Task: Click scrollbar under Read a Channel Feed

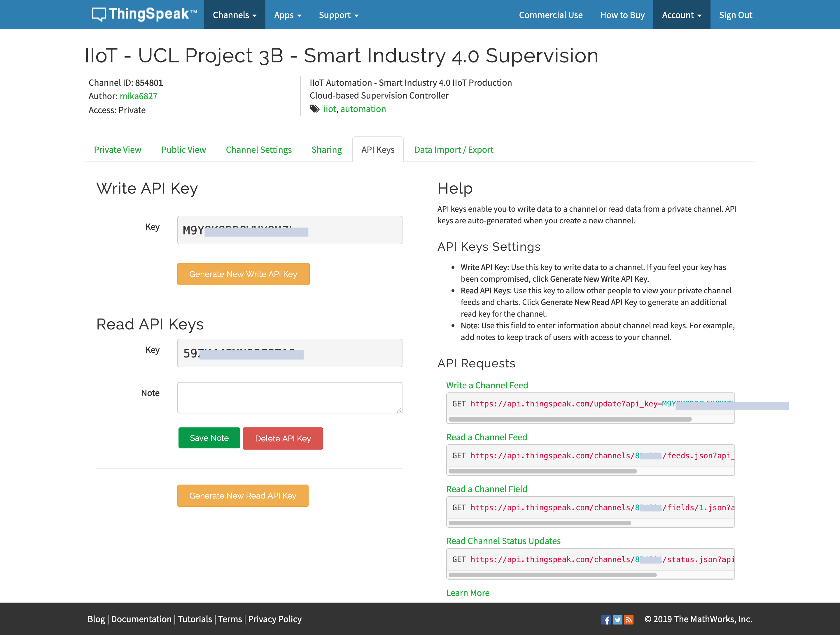Action: pyautogui.click(x=543, y=471)
